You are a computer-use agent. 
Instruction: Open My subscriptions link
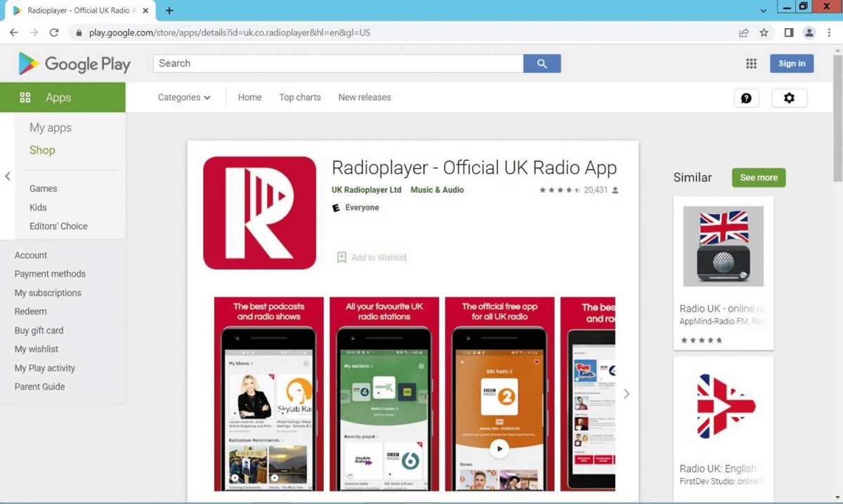(48, 293)
